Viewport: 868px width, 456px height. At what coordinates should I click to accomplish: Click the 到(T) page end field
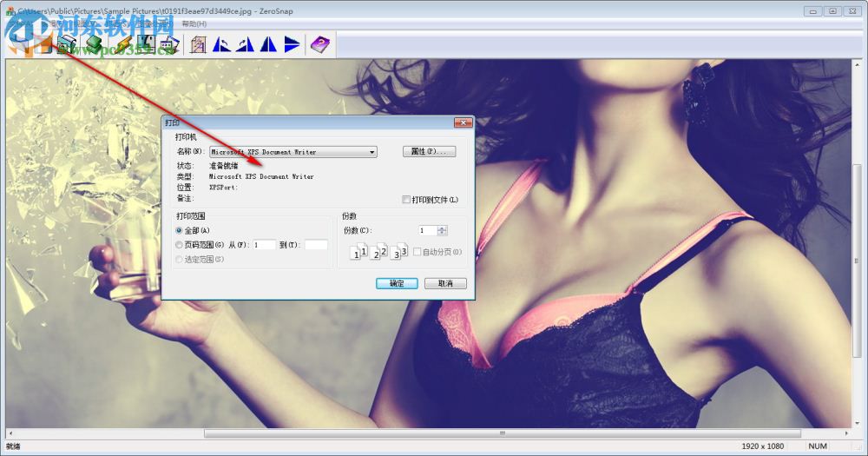pyautogui.click(x=316, y=245)
